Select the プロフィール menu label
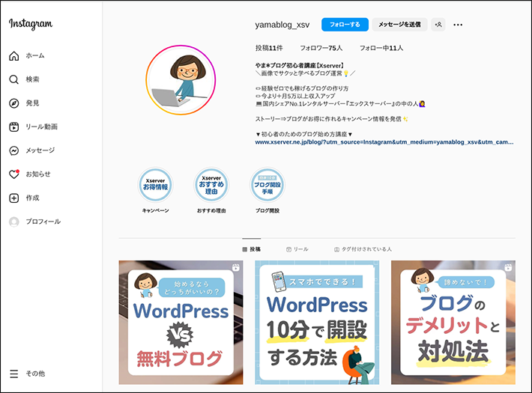The height and width of the screenshot is (393, 532). coord(43,222)
